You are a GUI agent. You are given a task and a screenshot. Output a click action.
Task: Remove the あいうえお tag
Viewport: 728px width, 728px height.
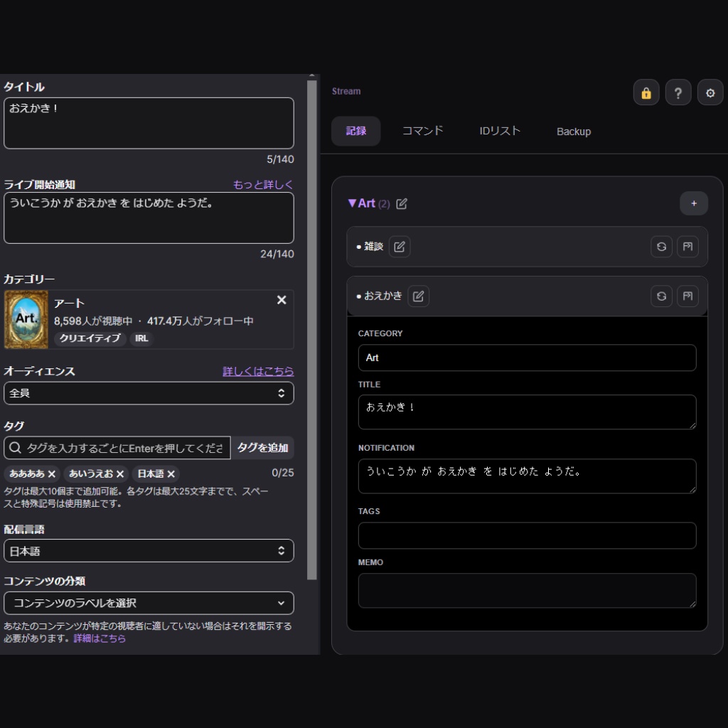pos(119,473)
